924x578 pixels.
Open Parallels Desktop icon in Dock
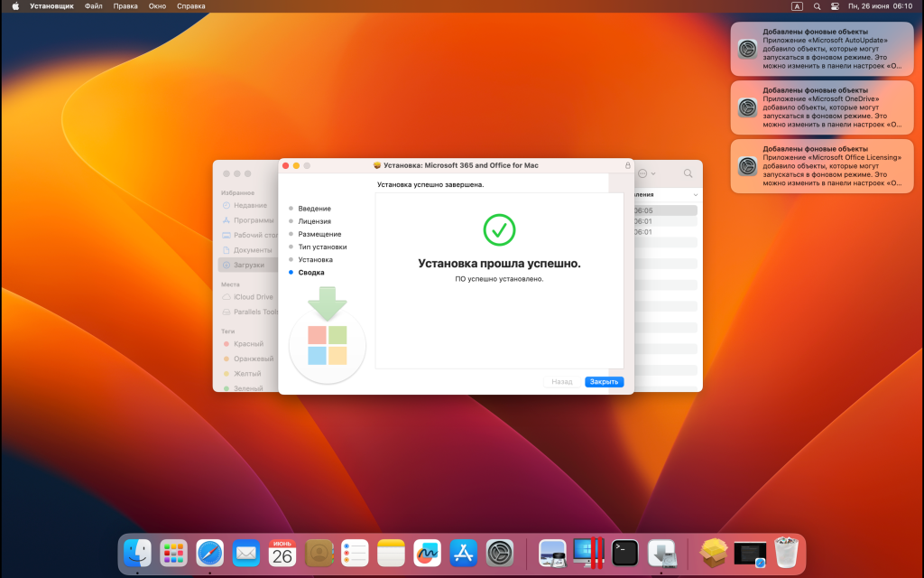pos(588,554)
